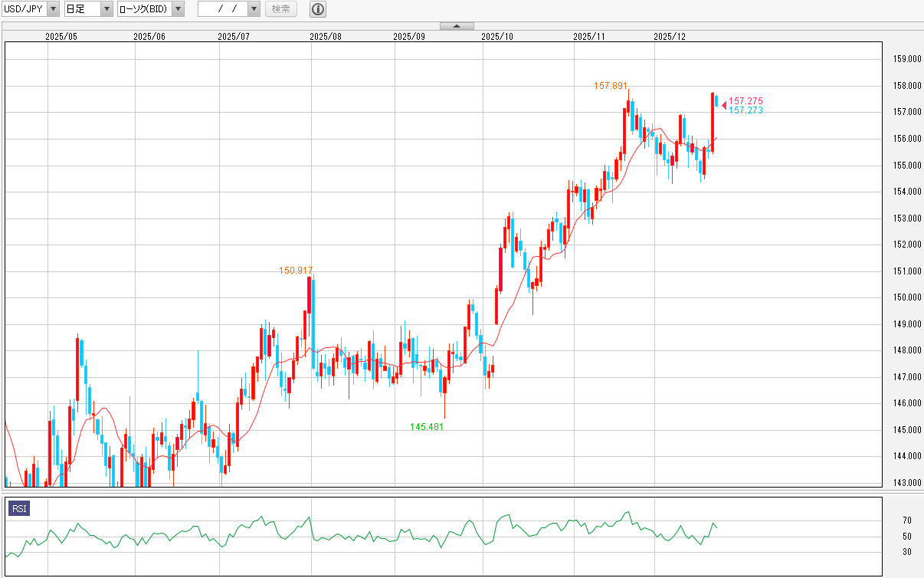Click the RSI 70 level label

click(906, 521)
